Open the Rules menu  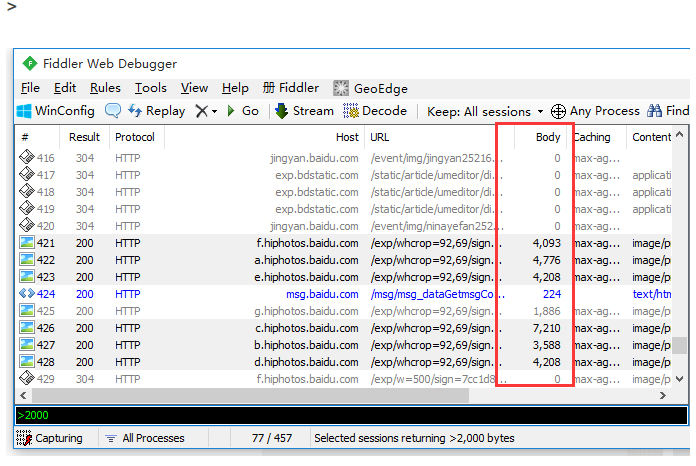105,88
